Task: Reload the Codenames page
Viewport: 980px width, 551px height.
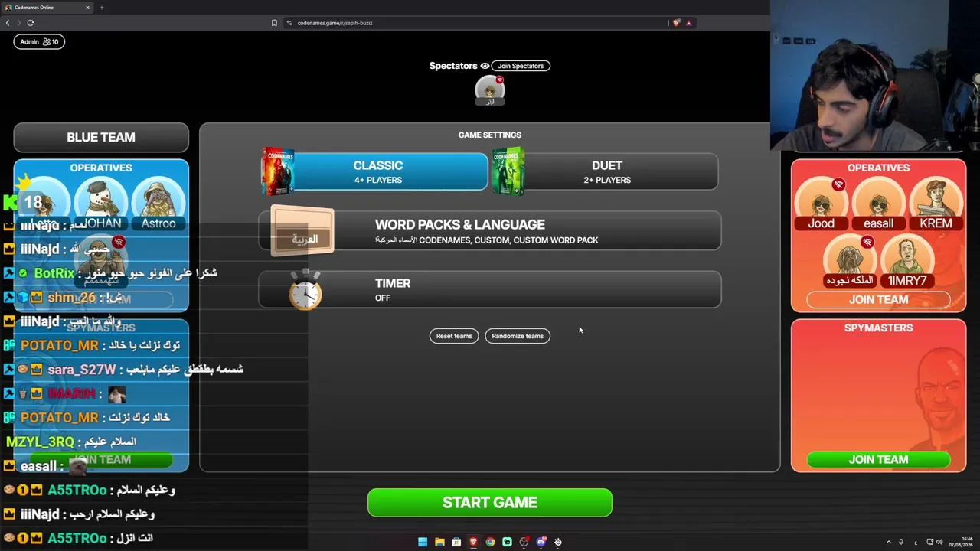Action: 31,23
